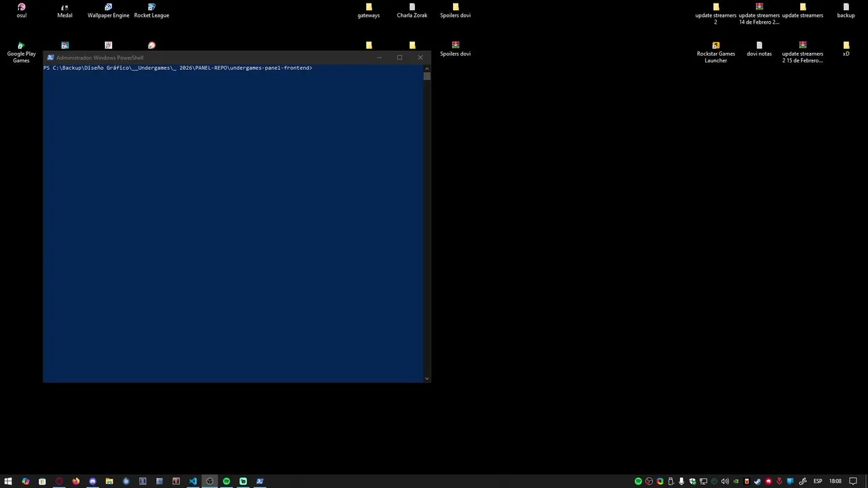Viewport: 868px width, 488px height.
Task: Select the backup file on desktop
Action: 846,11
